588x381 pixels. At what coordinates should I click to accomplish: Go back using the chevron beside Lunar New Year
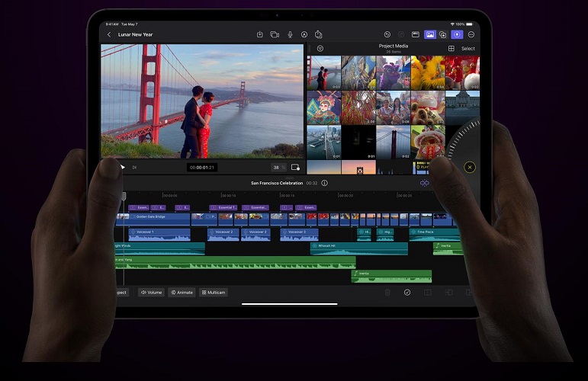(x=109, y=34)
